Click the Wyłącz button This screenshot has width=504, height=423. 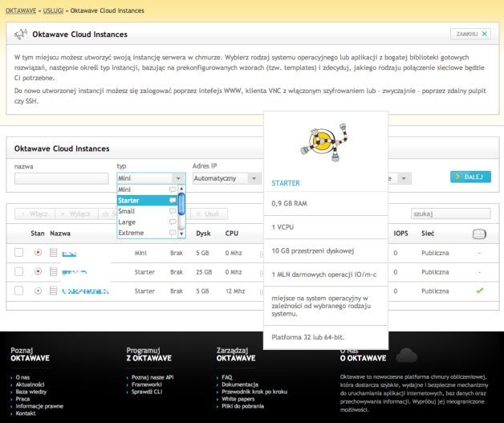(x=76, y=214)
